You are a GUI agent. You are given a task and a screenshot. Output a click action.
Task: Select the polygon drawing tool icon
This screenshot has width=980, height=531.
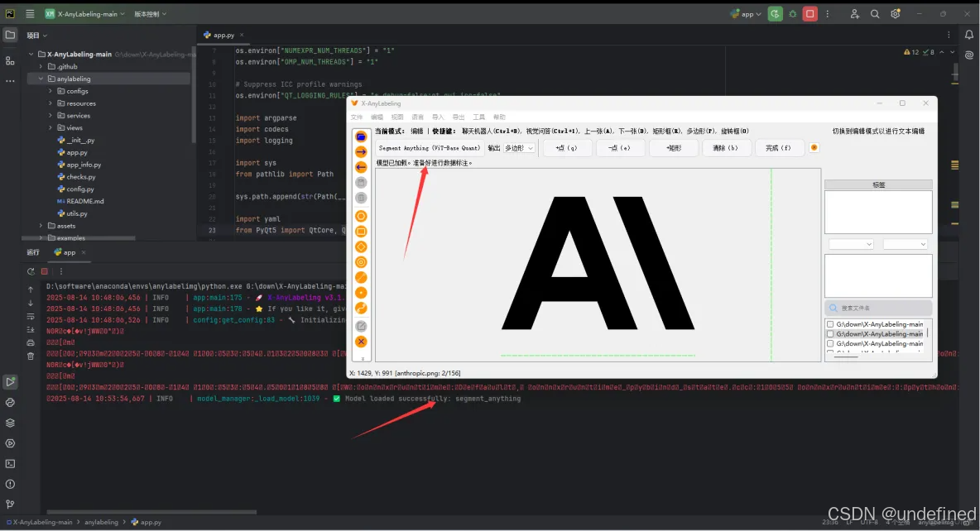click(x=362, y=215)
